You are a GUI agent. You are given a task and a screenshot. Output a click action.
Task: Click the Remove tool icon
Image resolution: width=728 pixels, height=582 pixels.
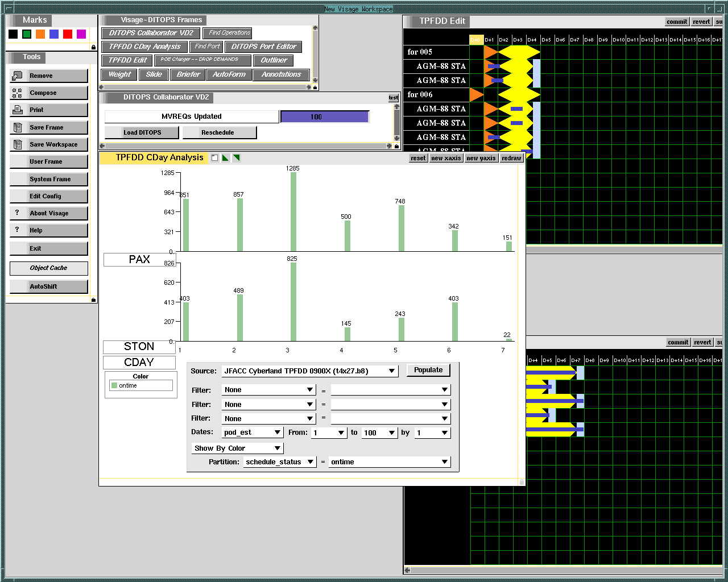tap(17, 76)
